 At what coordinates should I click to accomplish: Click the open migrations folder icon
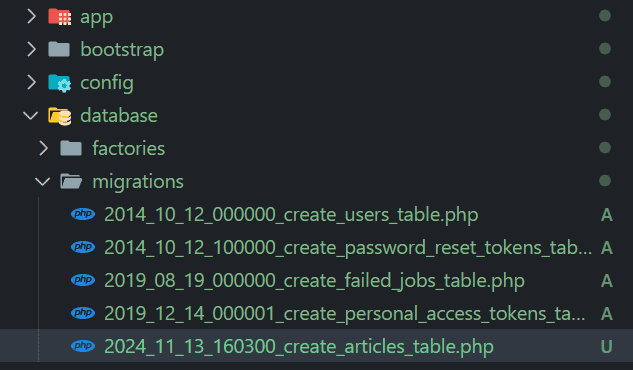(71, 181)
